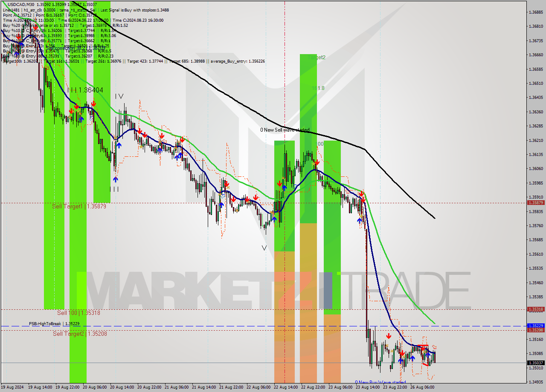Click the 'FSB-HighToBreak | 1.35229' label
Image resolution: width=546 pixels, height=392 pixels.
[x=54, y=324]
